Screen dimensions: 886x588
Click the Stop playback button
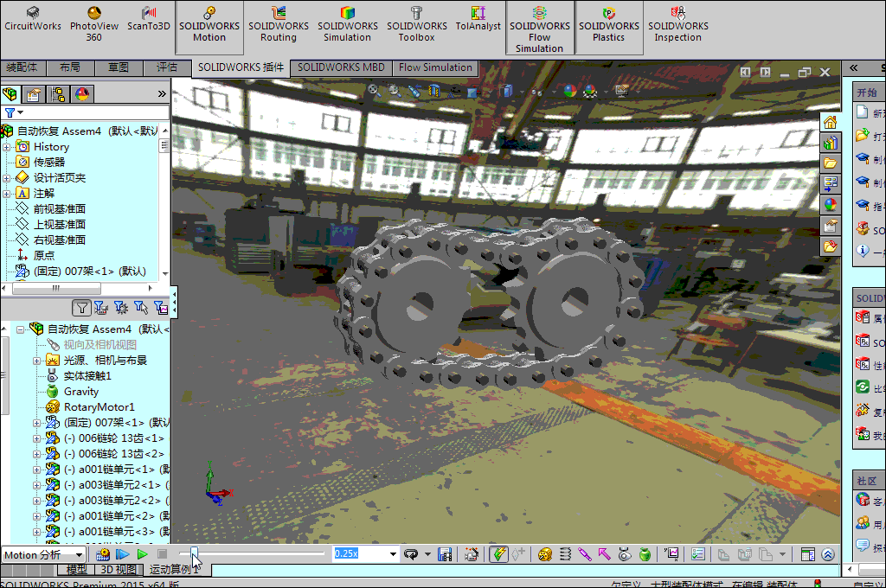point(162,554)
